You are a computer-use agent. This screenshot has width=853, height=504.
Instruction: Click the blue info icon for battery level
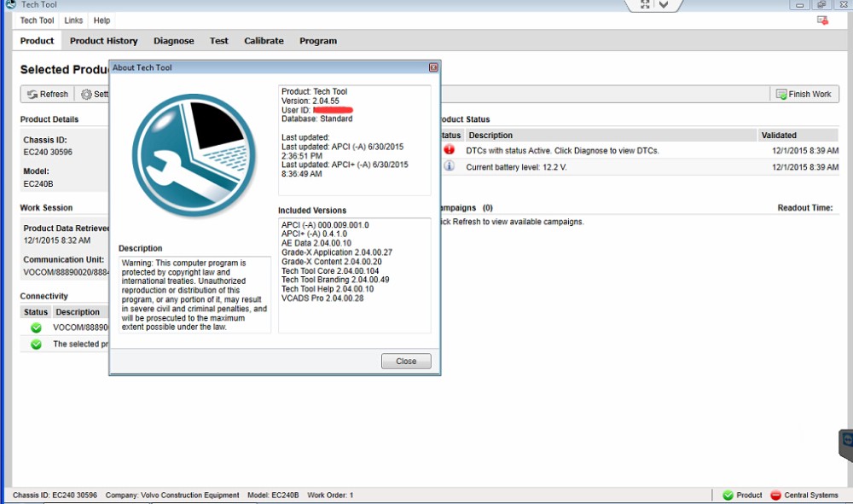449,165
